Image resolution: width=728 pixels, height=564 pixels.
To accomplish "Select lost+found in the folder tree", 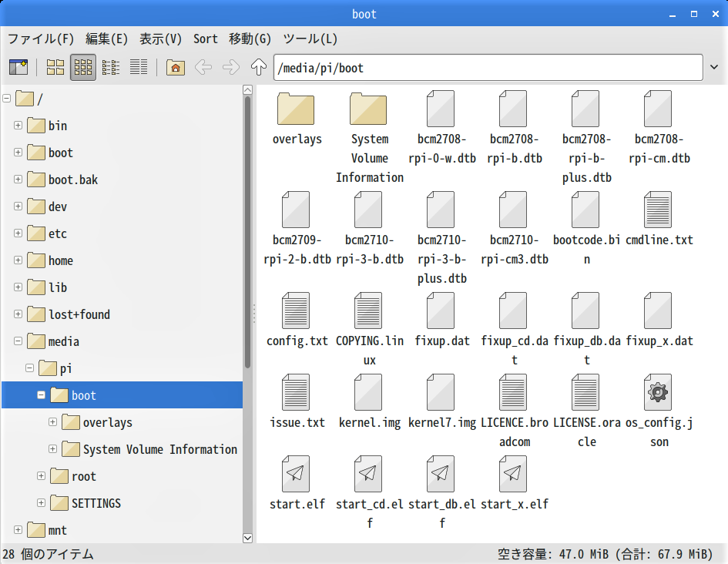I will pos(79,314).
